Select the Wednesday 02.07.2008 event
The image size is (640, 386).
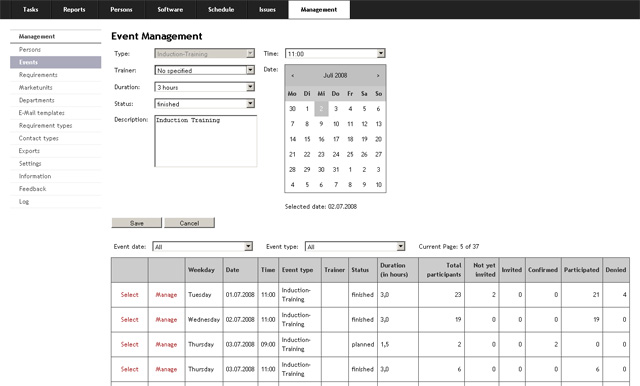[129, 319]
